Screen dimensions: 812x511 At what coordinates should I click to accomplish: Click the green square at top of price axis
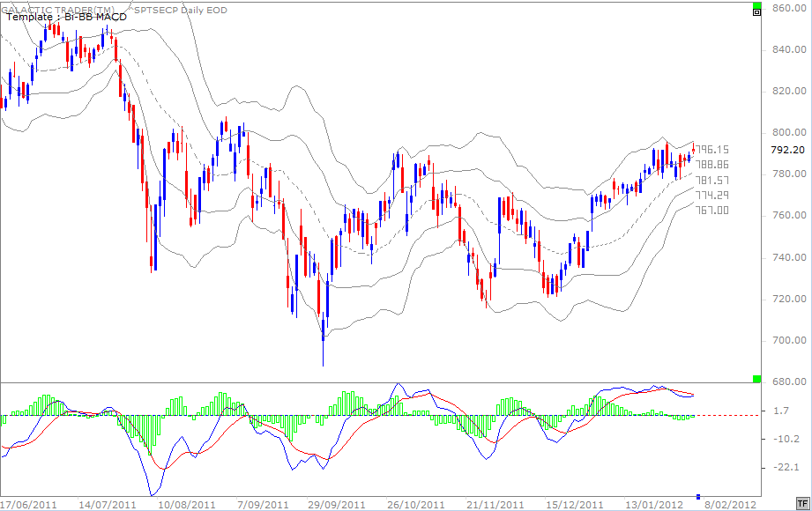point(756,5)
